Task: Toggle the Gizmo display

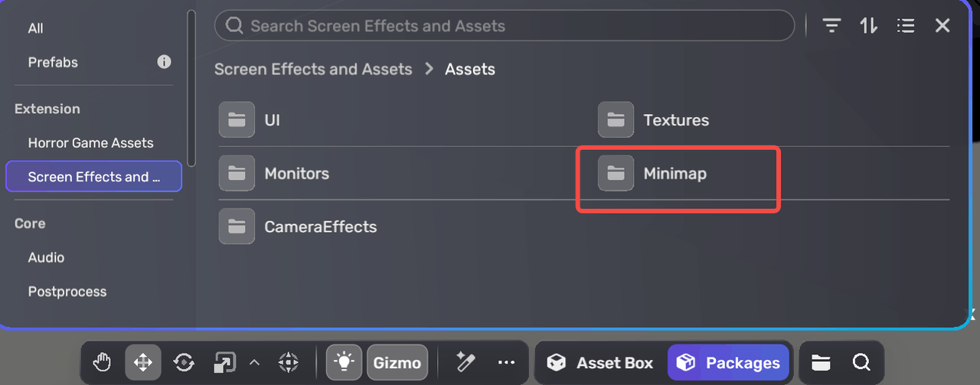Action: click(x=397, y=362)
